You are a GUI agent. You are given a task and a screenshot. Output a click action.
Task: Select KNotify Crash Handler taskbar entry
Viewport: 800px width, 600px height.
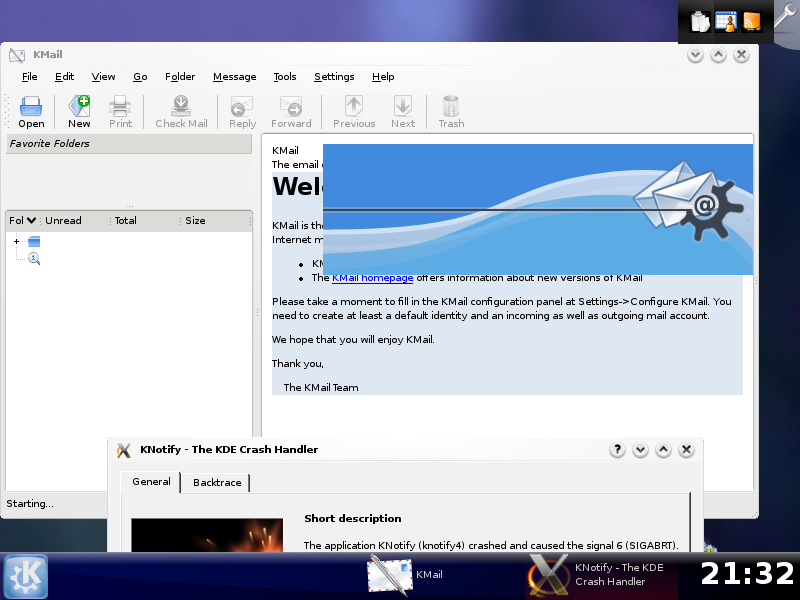click(x=602, y=575)
